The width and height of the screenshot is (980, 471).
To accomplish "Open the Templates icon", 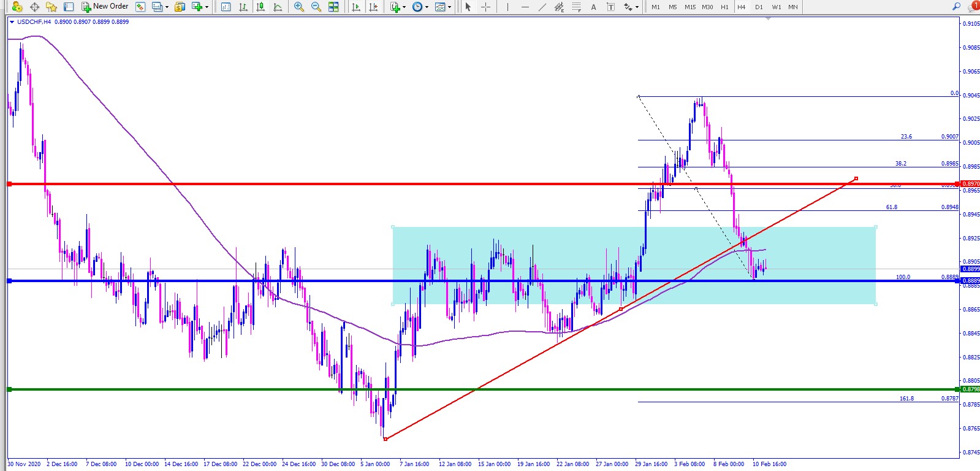I will click(x=439, y=7).
